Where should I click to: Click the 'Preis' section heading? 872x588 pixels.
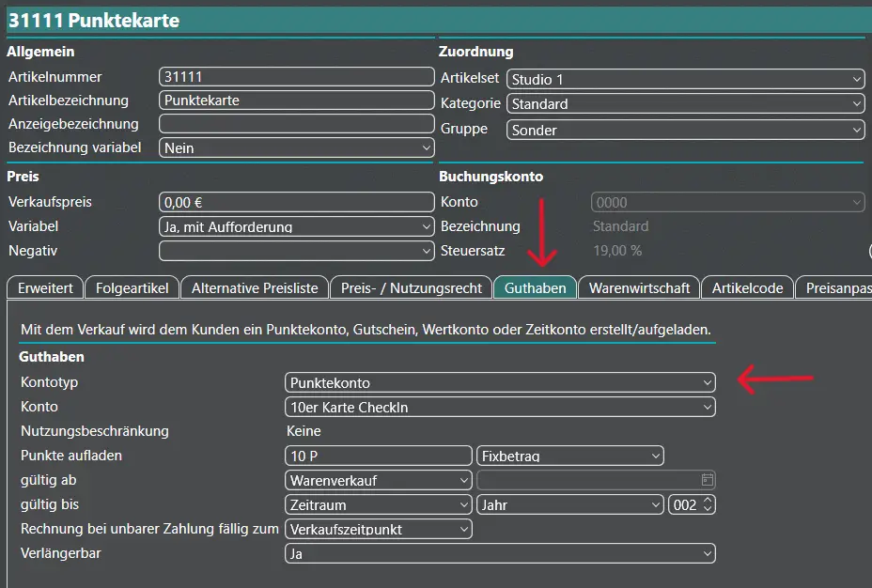click(23, 177)
